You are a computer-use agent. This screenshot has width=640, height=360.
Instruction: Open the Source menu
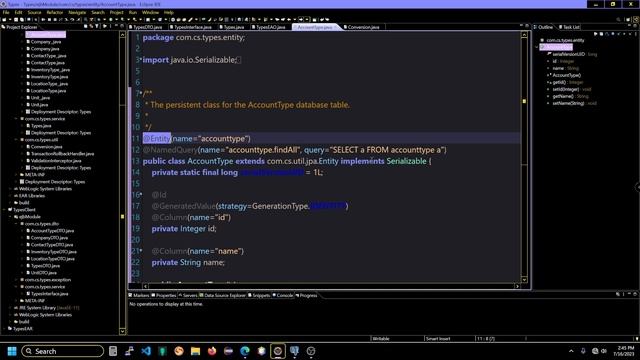pyautogui.click(x=34, y=12)
